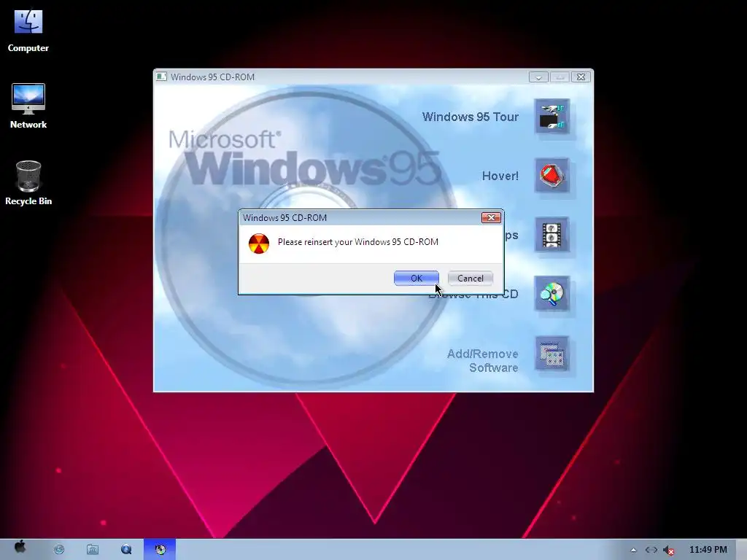Click the main window title bar dropdown button
Image resolution: width=747 pixels, height=560 pixels.
538,77
